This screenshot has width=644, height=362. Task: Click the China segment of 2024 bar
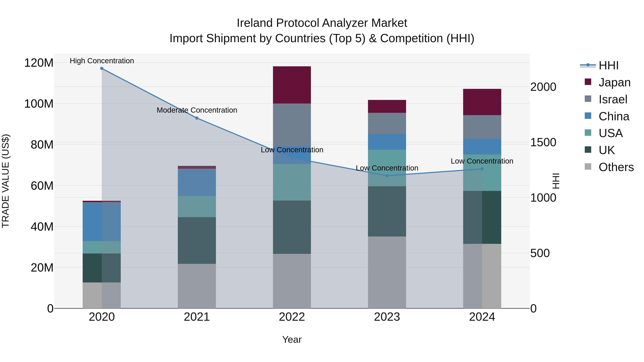(482, 147)
